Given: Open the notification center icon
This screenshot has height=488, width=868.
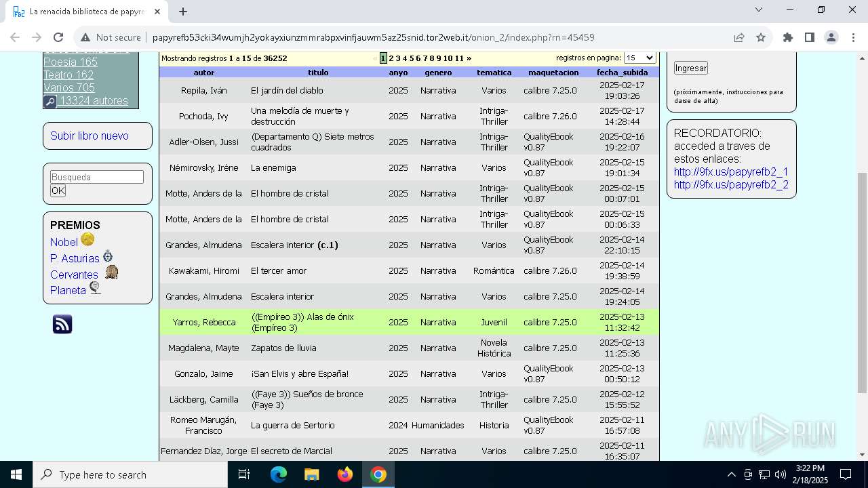Looking at the screenshot, I should (846, 474).
